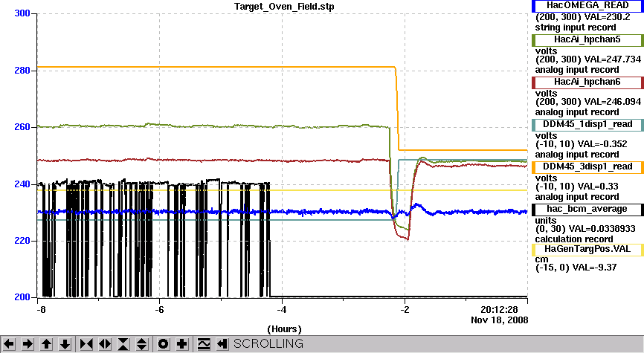This screenshot has width=644, height=353.
Task: Select the DDM45_3disp1_read curve label
Action: tap(587, 167)
